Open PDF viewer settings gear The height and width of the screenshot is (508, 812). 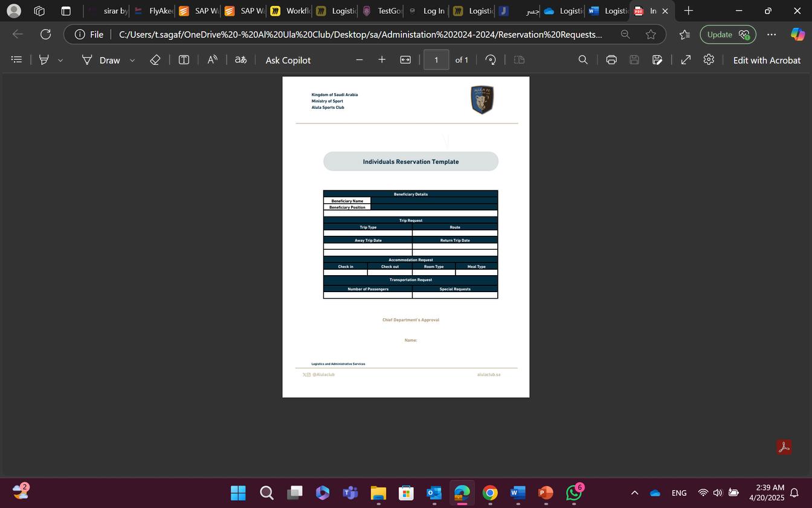pyautogui.click(x=709, y=60)
